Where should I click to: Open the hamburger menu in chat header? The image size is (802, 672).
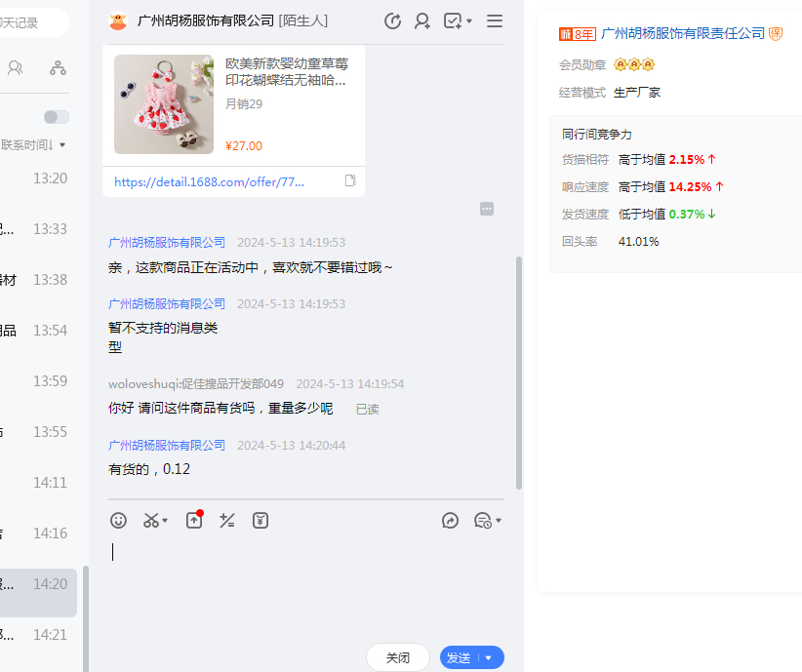495,20
